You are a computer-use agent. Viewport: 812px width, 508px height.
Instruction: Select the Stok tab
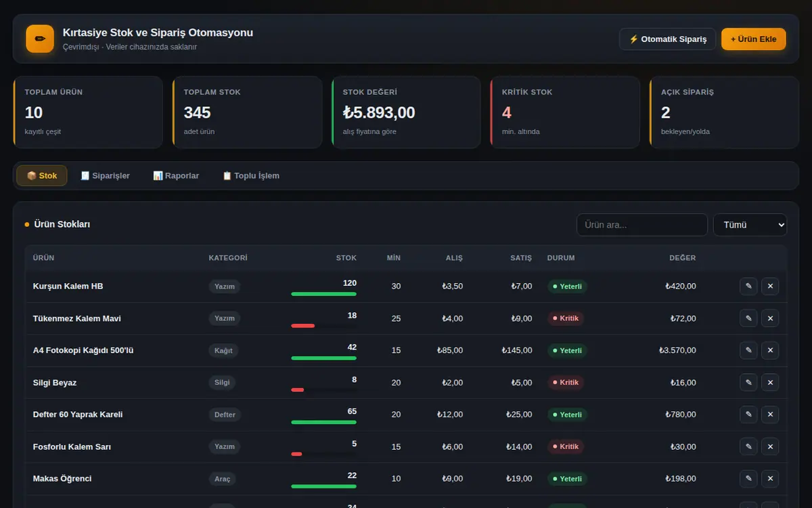42,175
